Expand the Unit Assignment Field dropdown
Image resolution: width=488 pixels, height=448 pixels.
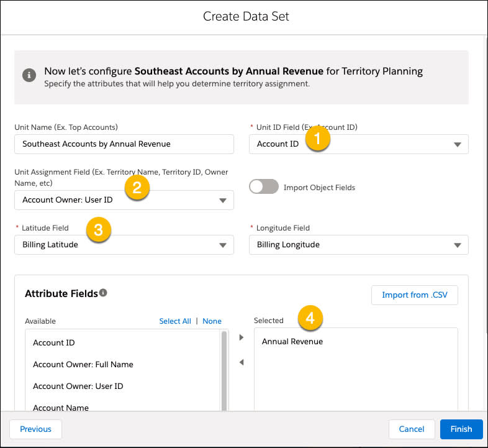click(x=124, y=200)
